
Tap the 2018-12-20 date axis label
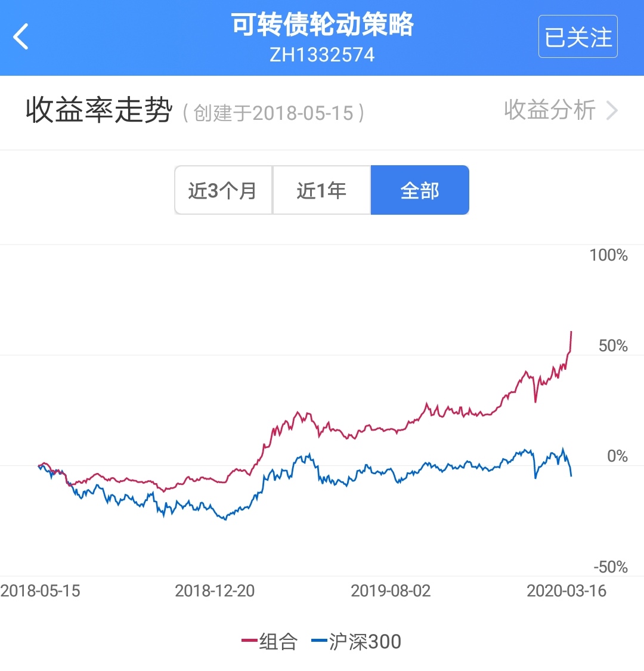[x=215, y=590]
